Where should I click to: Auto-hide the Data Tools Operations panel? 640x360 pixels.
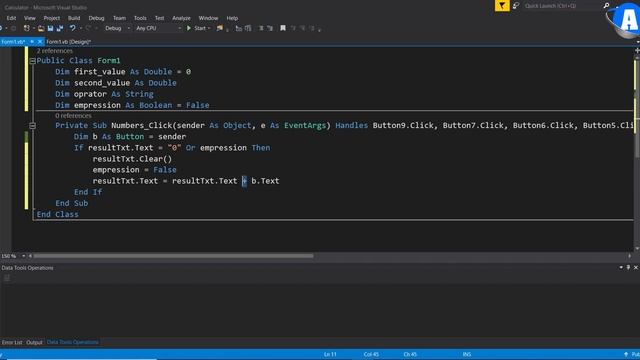[628, 267]
